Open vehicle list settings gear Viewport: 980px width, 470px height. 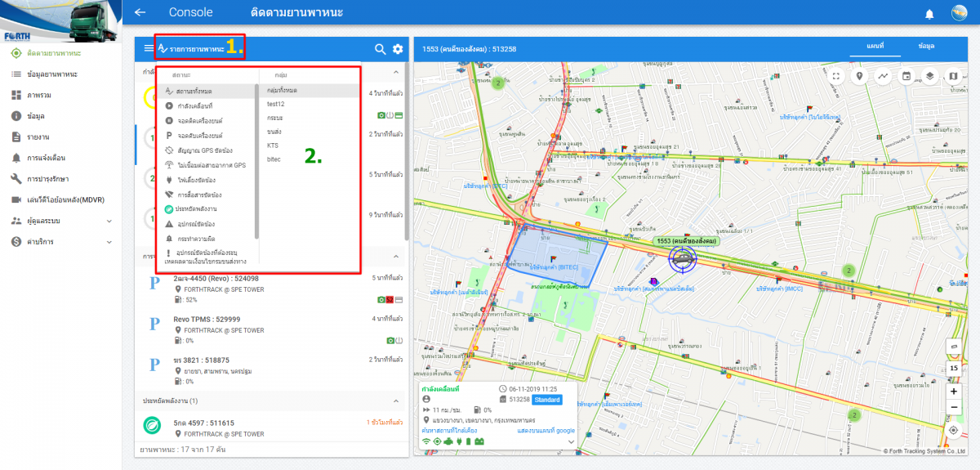(398, 49)
